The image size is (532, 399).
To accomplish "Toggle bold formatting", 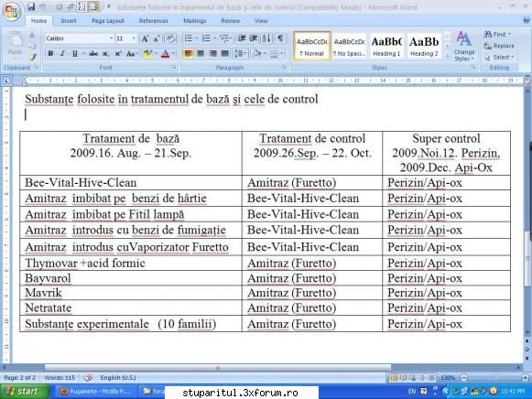I will pyautogui.click(x=50, y=54).
